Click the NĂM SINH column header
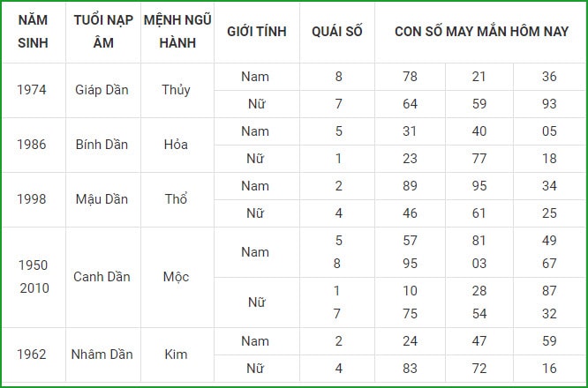Viewport: 588px width, 388px height. pyautogui.click(x=34, y=32)
